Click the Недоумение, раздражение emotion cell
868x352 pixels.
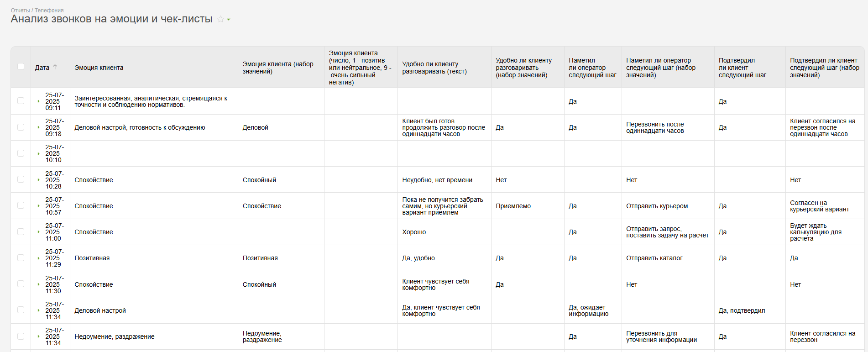(115, 336)
